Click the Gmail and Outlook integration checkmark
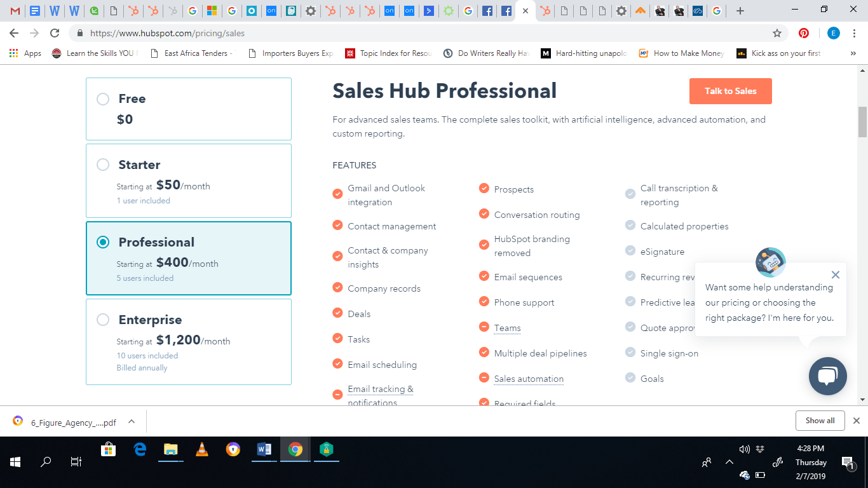This screenshot has width=868, height=488. tap(337, 194)
